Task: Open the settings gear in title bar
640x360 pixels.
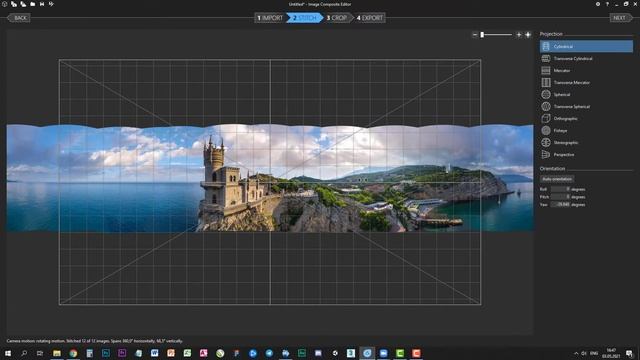Action: (x=598, y=4)
